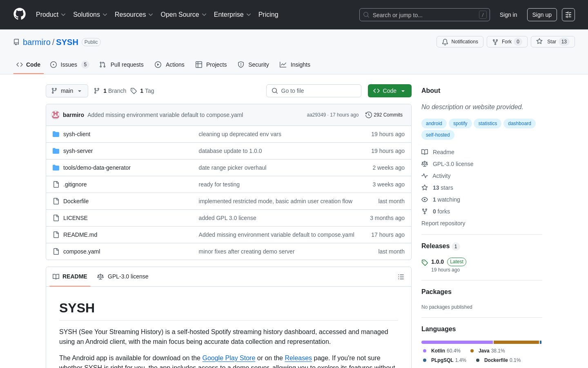Click the PLpgSQL language color dot
This screenshot has width=588, height=368.
pos(425,360)
